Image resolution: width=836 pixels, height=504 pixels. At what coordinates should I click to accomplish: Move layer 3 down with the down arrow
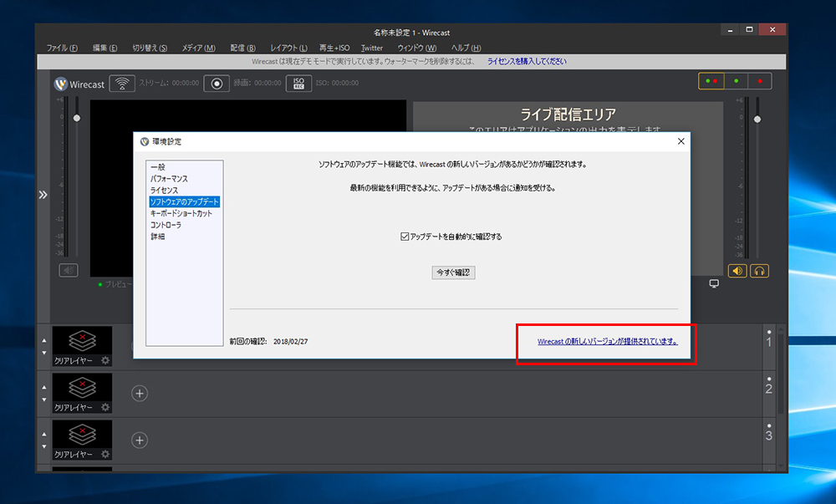point(44,446)
